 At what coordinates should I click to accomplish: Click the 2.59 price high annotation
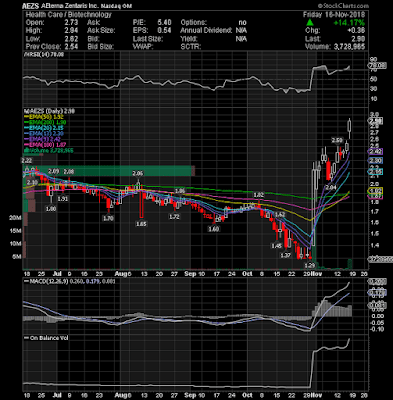337,140
